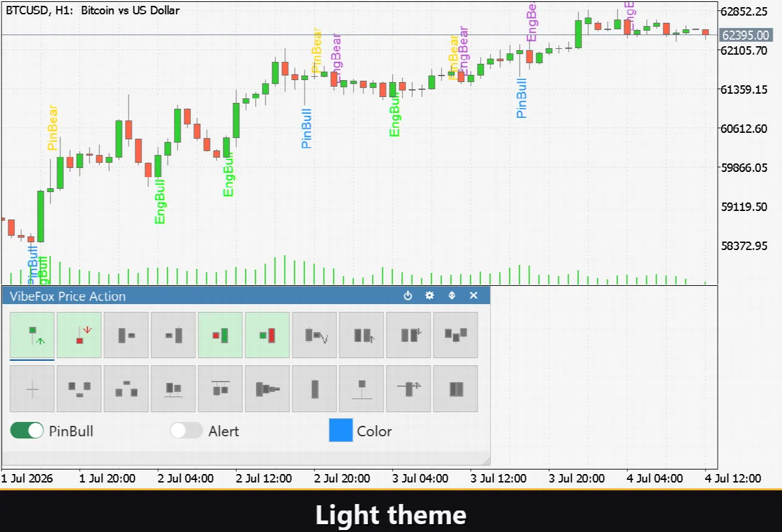
Task: Turn on the Alert toggle switch
Action: (x=186, y=430)
